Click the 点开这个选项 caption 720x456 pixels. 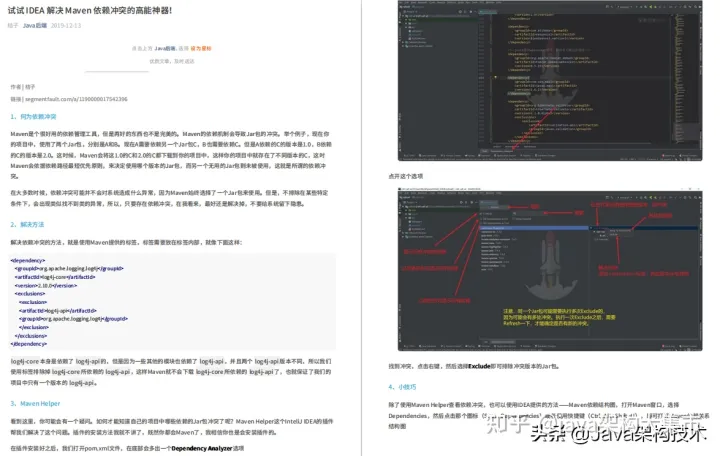coord(405,176)
